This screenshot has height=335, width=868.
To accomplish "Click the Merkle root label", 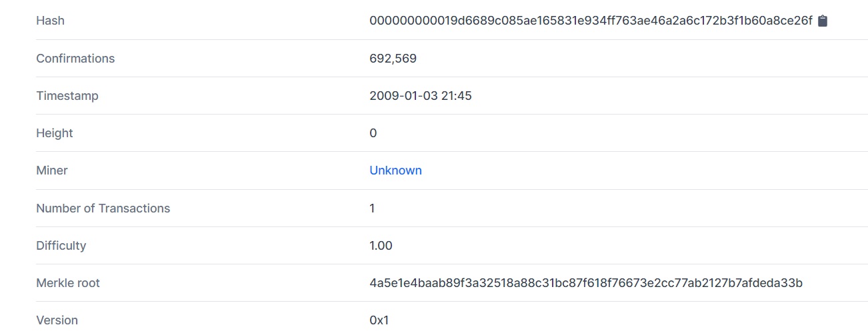I will (68, 283).
